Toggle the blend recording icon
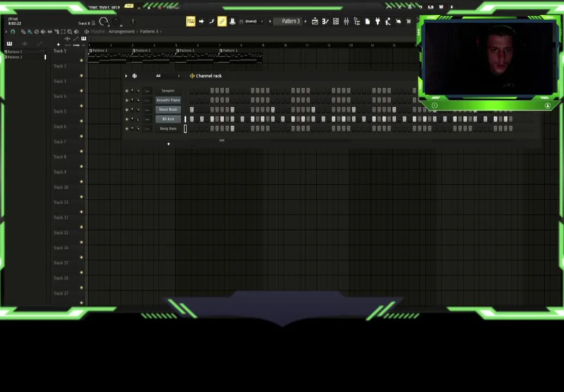The height and width of the screenshot is (392, 564). coord(211,22)
